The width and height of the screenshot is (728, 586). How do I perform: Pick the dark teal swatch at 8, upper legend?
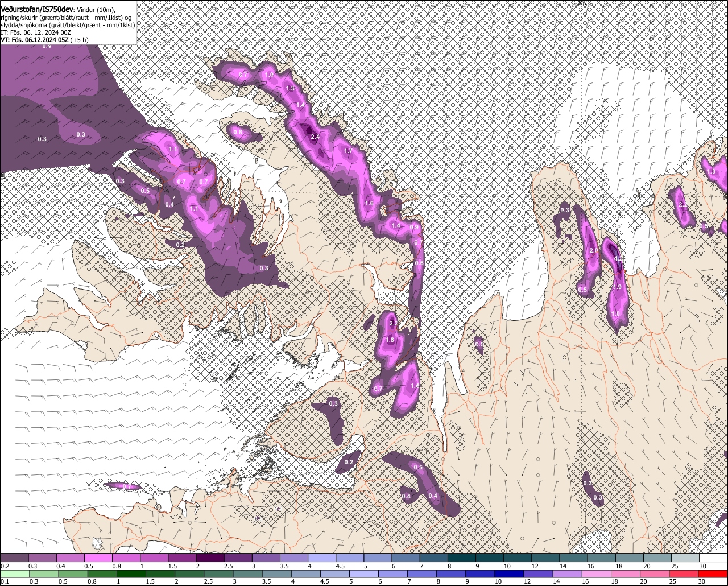(x=462, y=558)
